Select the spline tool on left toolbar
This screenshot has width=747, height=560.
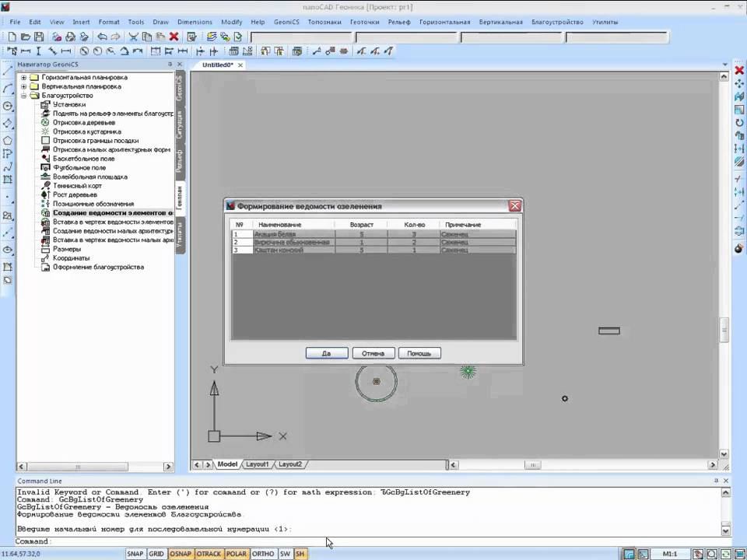tap(8, 166)
